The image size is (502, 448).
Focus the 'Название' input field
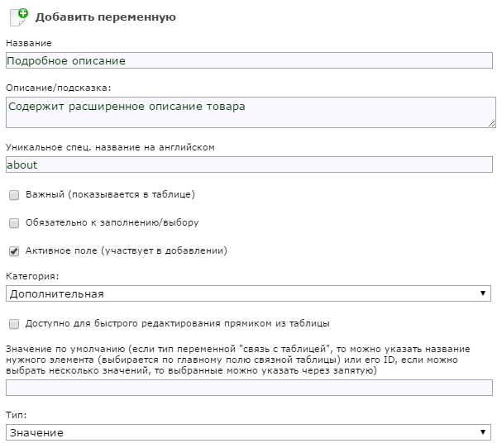[x=249, y=60]
